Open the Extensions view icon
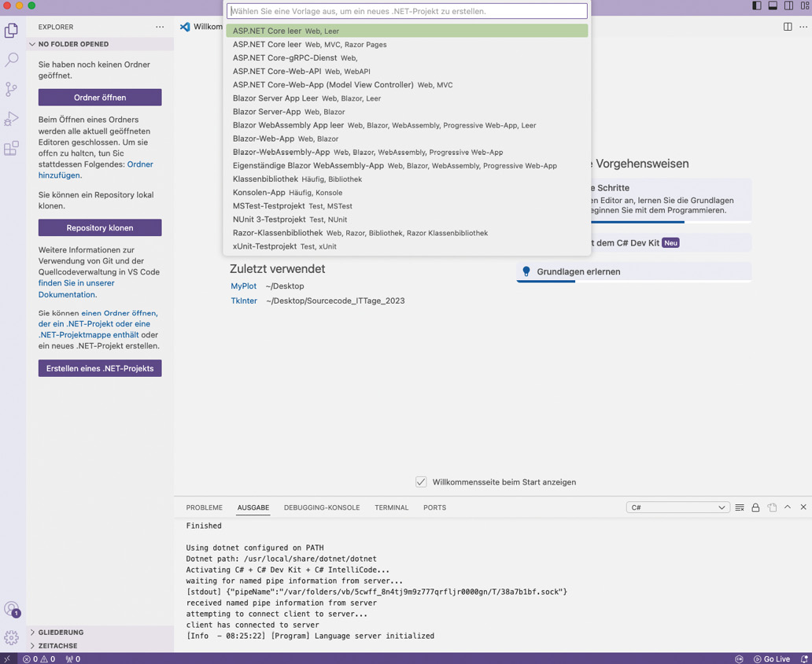The width and height of the screenshot is (812, 664). 11,148
